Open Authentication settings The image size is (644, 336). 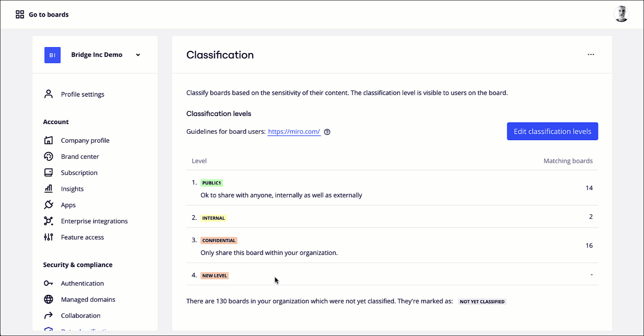pyautogui.click(x=82, y=283)
